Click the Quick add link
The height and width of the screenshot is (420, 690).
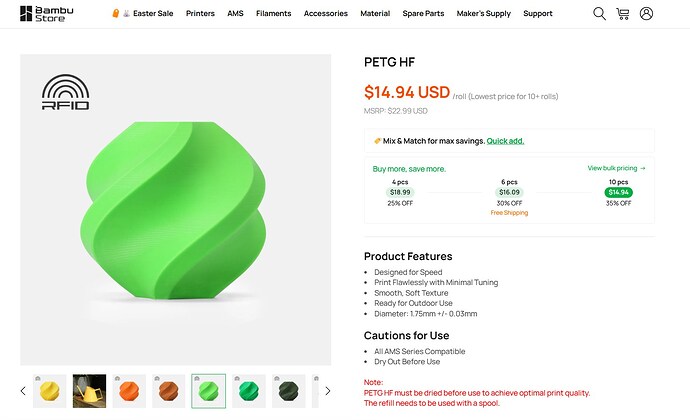[505, 141]
